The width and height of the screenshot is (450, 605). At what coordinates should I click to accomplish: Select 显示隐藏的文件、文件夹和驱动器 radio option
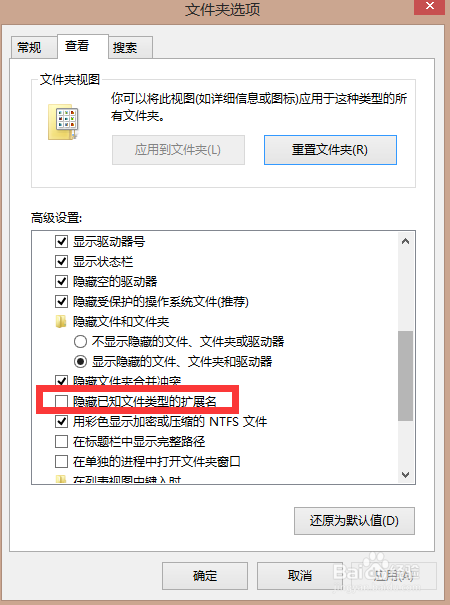pyautogui.click(x=80, y=362)
